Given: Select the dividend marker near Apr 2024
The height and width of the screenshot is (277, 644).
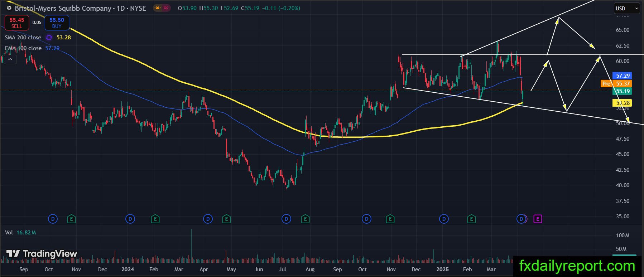Looking at the screenshot, I should click(x=208, y=219).
